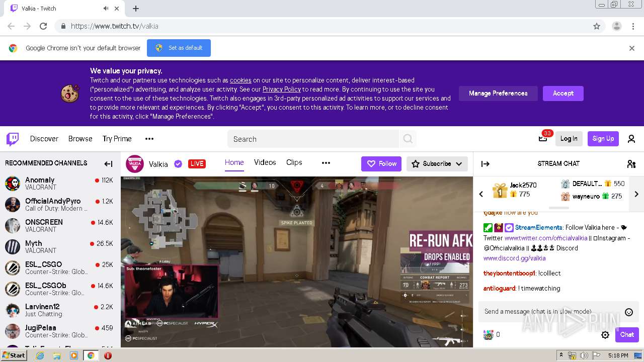Mute the Valkia Twitch browser tab
This screenshot has width=644, height=362.
pos(106,9)
